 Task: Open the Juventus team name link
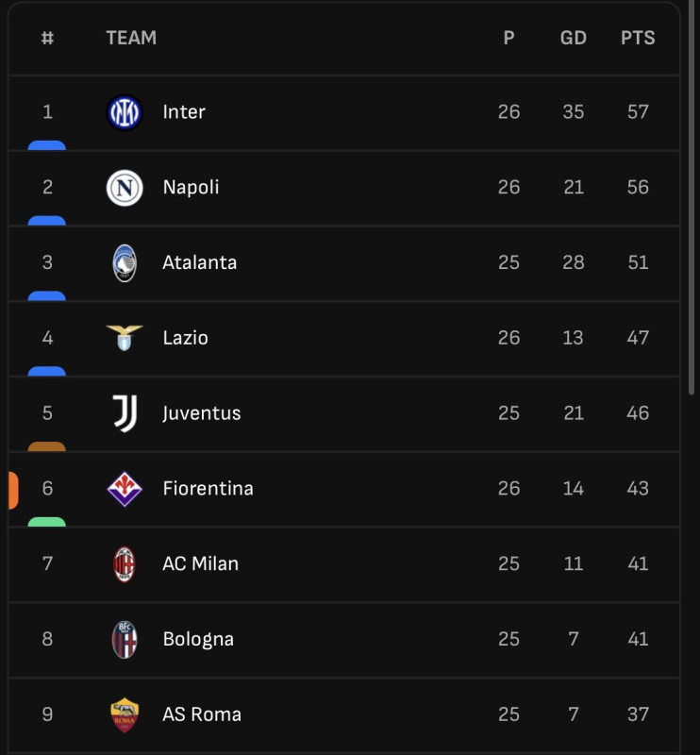(201, 413)
